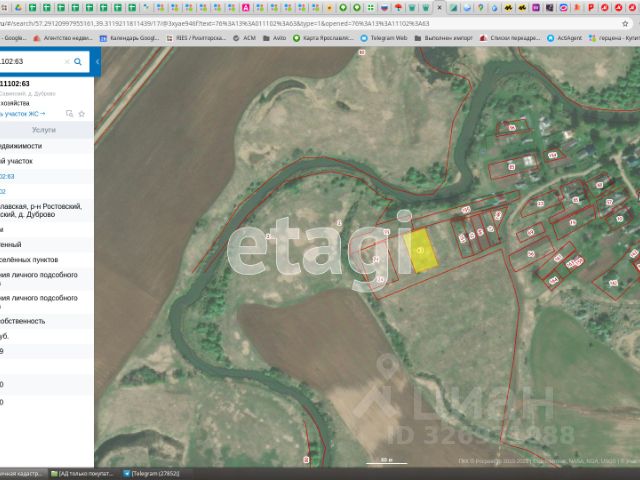This screenshot has width=640, height=480.
Task: Open the 'Агентство недви...' bookmark
Action: point(64,38)
